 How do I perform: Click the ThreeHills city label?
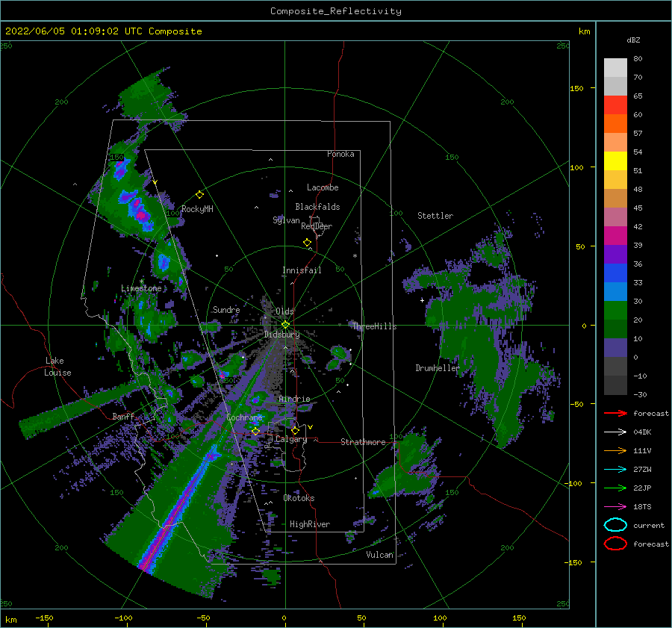coord(374,326)
